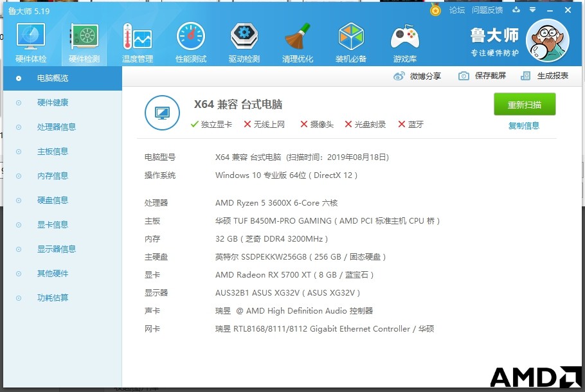Select 电脑概览 in the sidebar

(x=63, y=78)
